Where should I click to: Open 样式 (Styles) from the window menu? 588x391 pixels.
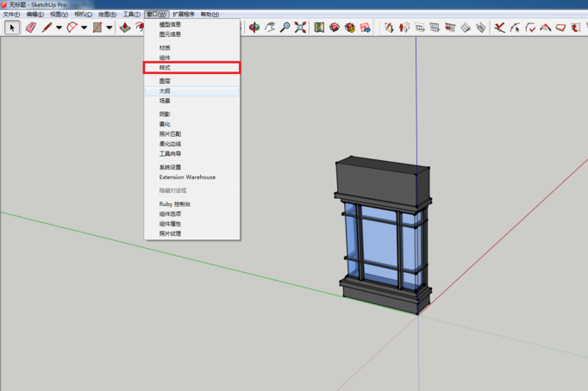(165, 67)
